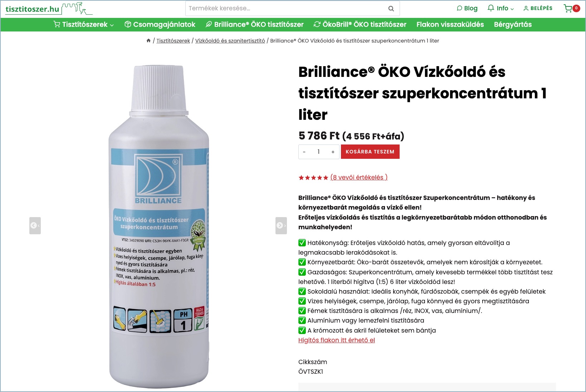Show next product image arrow
Screen dimensions: 586x392
tap(281, 226)
